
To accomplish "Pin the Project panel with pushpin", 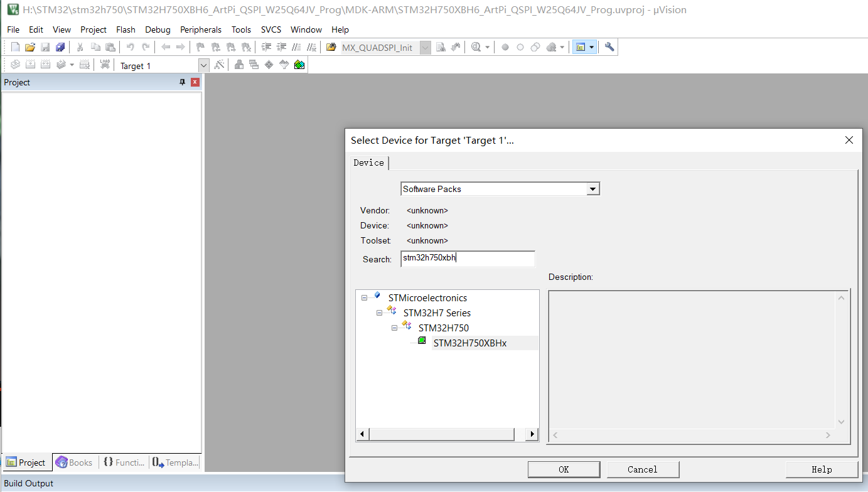I will tap(183, 82).
